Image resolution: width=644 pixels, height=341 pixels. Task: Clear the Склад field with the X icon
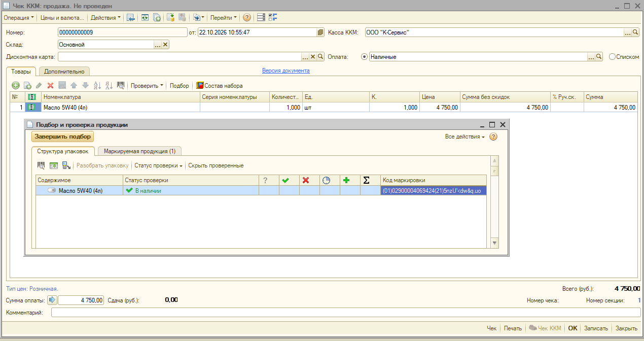pyautogui.click(x=165, y=45)
